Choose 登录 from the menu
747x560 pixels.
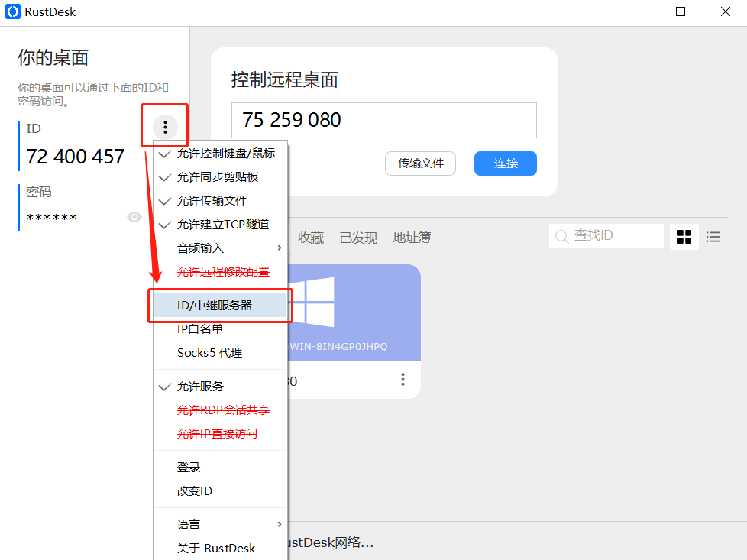pyautogui.click(x=221, y=468)
